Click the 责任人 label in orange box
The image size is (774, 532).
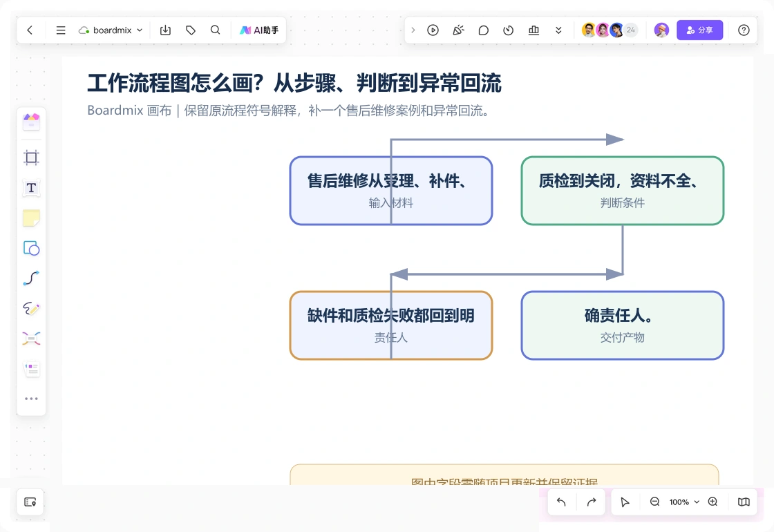391,338
